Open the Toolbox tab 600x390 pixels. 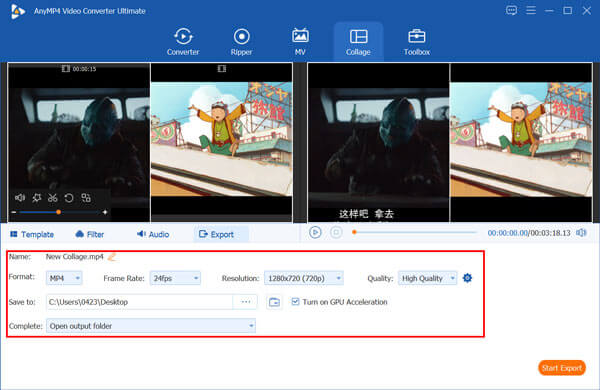click(417, 42)
